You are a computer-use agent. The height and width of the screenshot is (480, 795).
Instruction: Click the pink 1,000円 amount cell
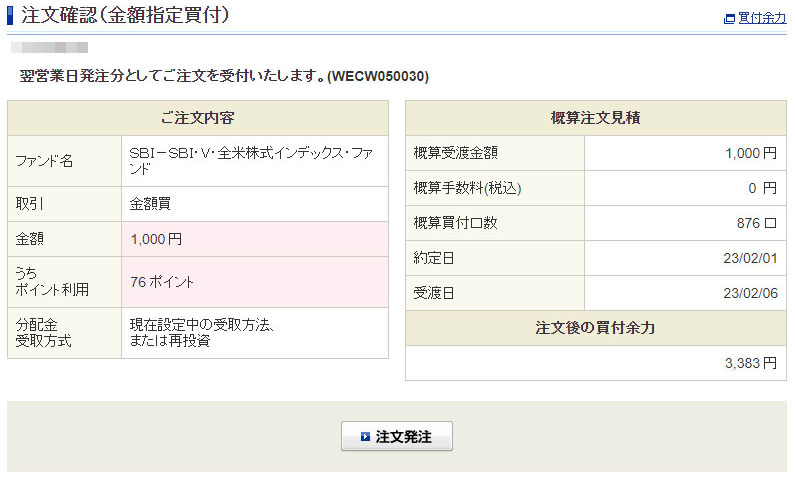[156, 239]
